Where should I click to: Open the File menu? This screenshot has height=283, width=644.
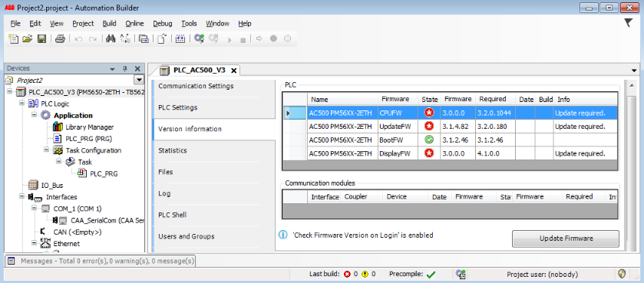pyautogui.click(x=15, y=23)
